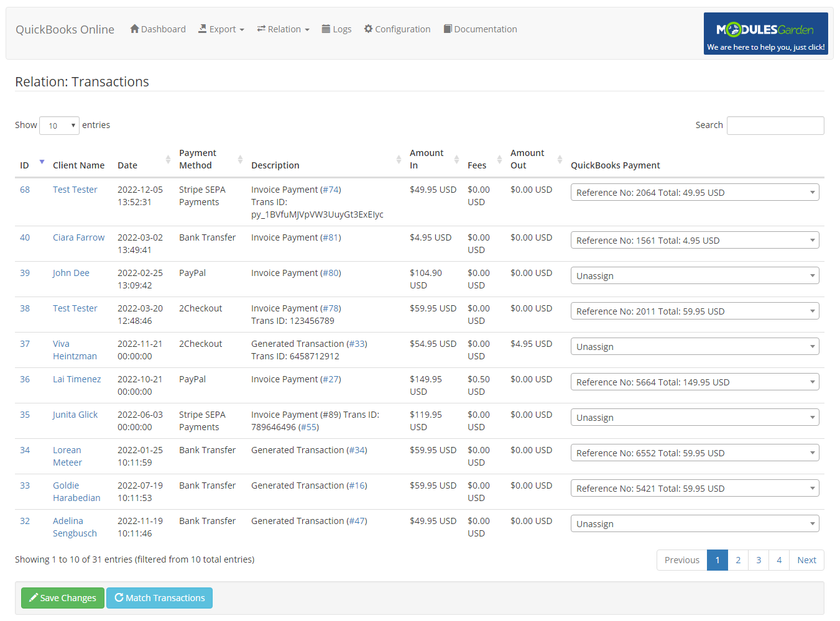The height and width of the screenshot is (621, 840).
Task: Click the Save Changes button
Action: tap(63, 598)
